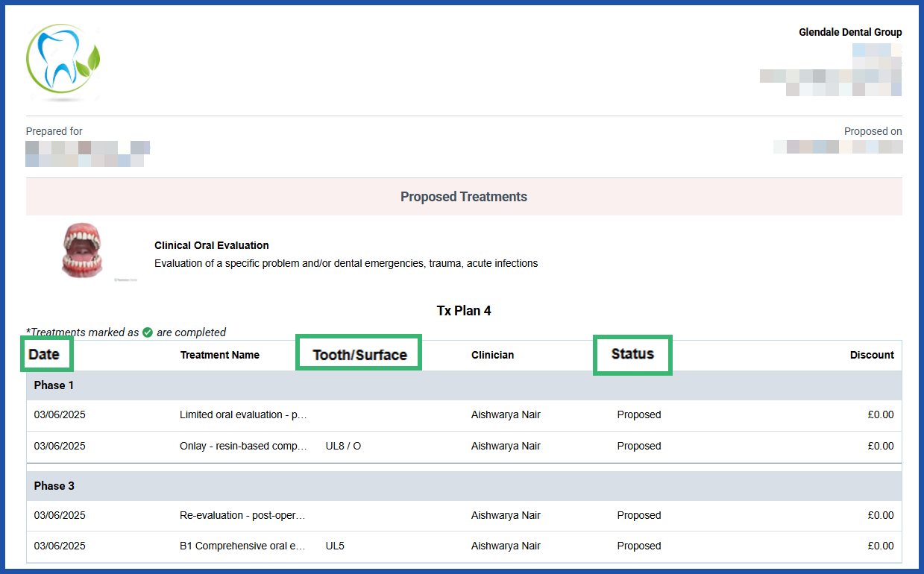The width and height of the screenshot is (924, 574).
Task: Expand the Phase 1 section header
Action: point(54,385)
